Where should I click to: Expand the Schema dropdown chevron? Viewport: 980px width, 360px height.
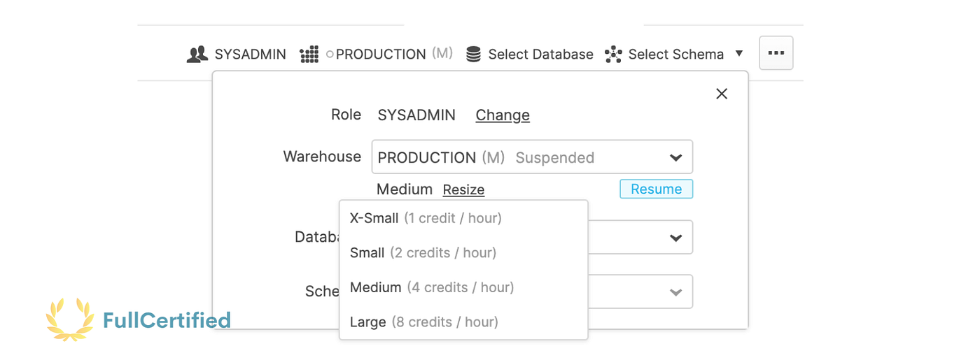(x=675, y=291)
